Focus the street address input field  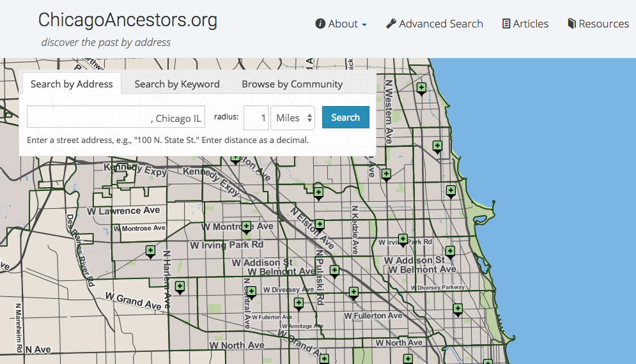click(116, 117)
